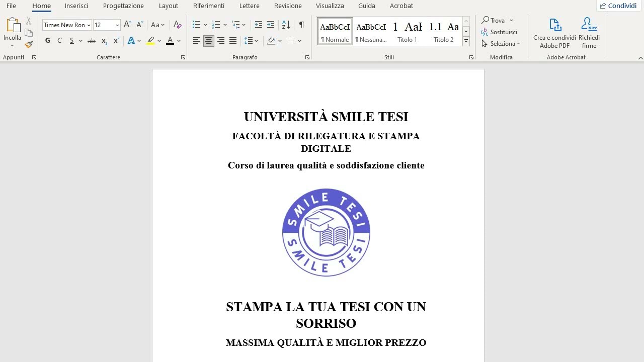
Task: Switch to the Progettazione tab
Action: (123, 6)
